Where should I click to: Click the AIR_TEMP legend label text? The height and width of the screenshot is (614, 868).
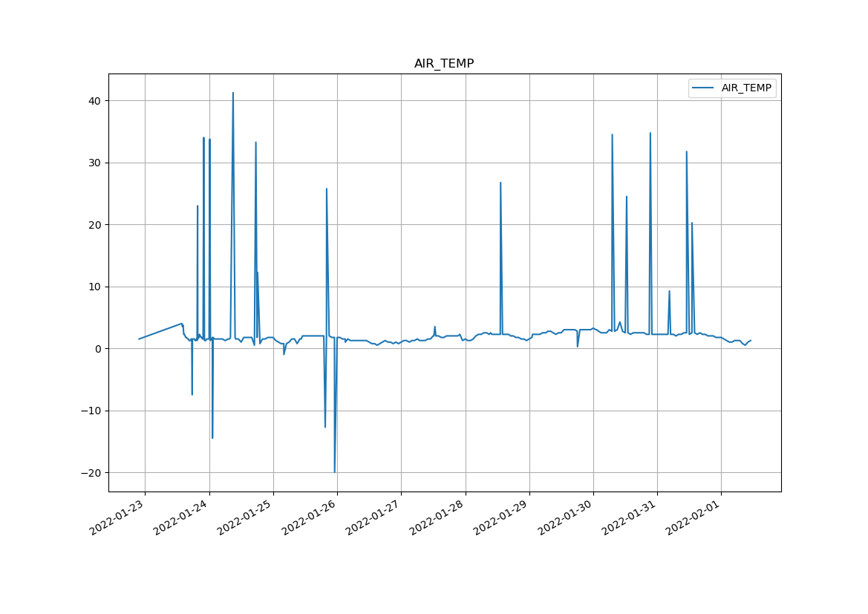[746, 88]
